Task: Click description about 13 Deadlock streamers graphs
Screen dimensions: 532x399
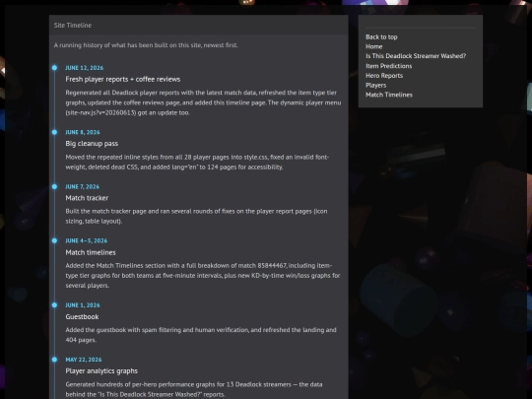Action: [194, 389]
